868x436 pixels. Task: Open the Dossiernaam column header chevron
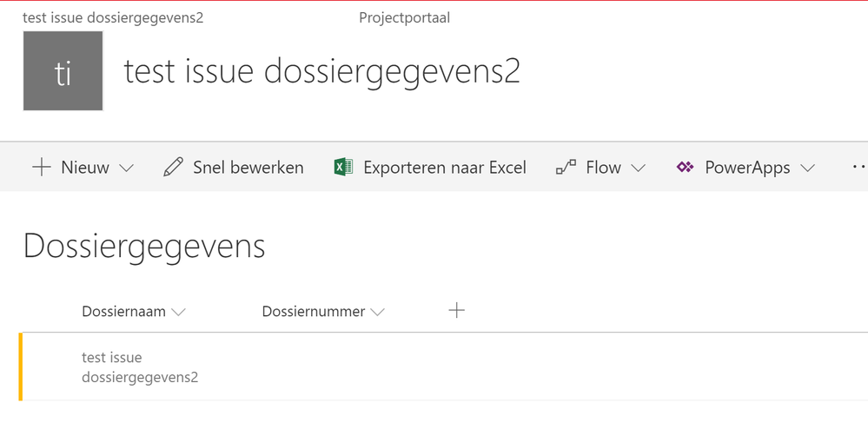coord(179,312)
